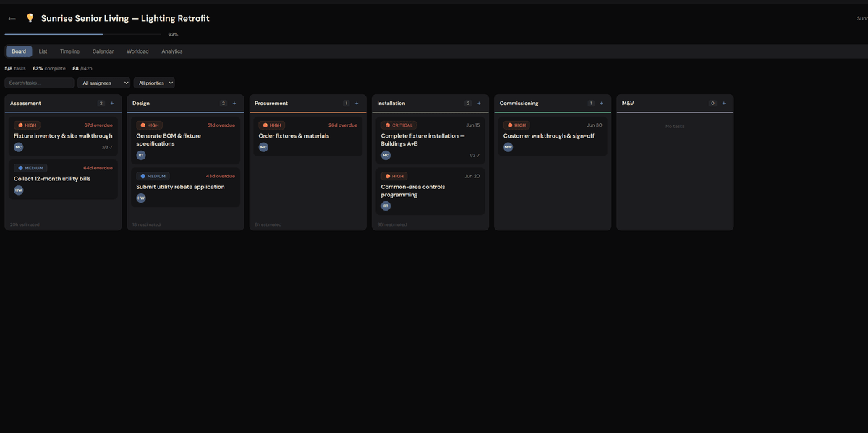Add a task to the M&V column

coord(723,104)
